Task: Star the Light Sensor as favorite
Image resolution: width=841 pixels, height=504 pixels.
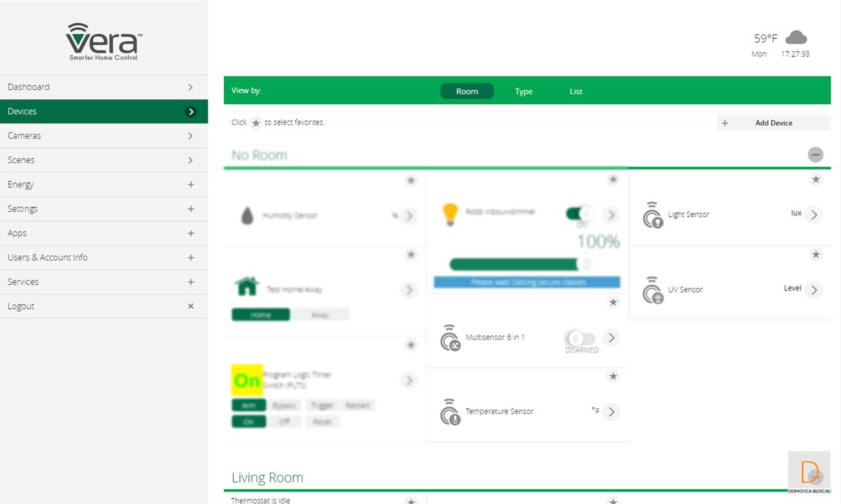Action: 816,179
